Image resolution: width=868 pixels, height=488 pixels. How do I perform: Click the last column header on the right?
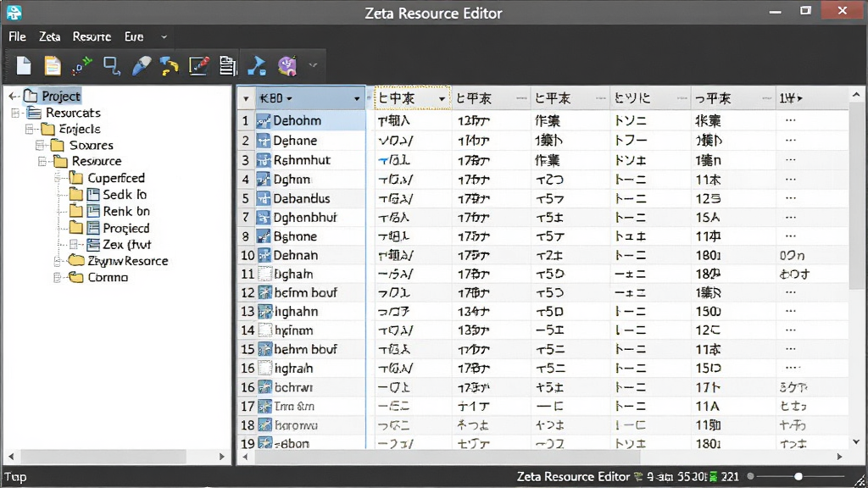(791, 98)
